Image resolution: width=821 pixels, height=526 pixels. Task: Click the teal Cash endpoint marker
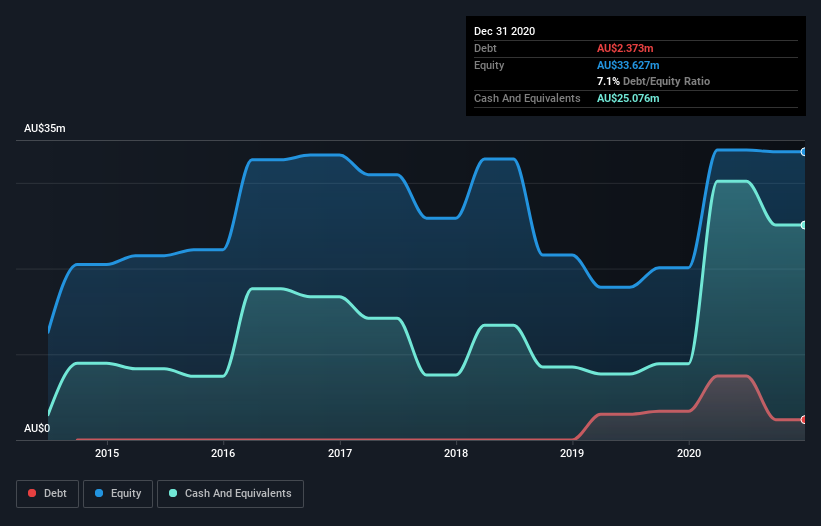click(x=804, y=225)
